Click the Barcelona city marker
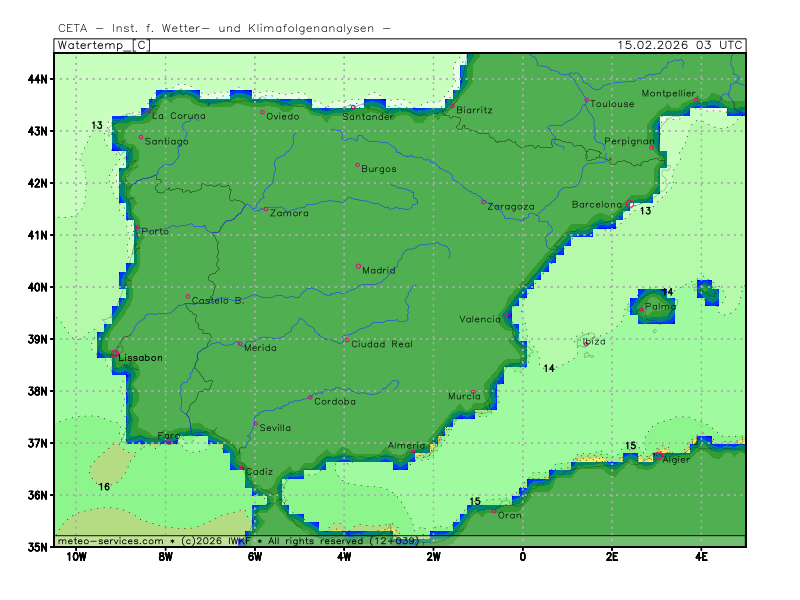Viewport: 800px width, 600px height. [x=630, y=204]
